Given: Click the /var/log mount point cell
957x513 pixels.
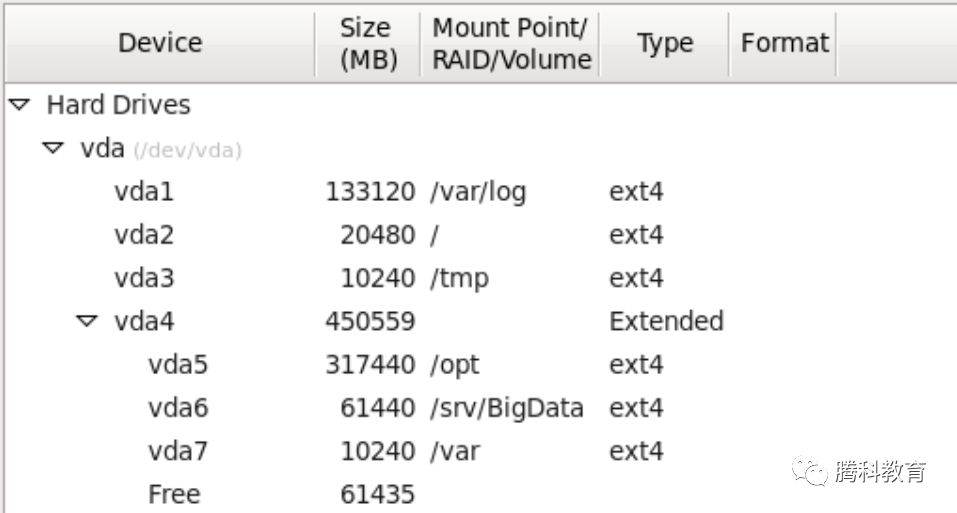Looking at the screenshot, I should coord(478,192).
